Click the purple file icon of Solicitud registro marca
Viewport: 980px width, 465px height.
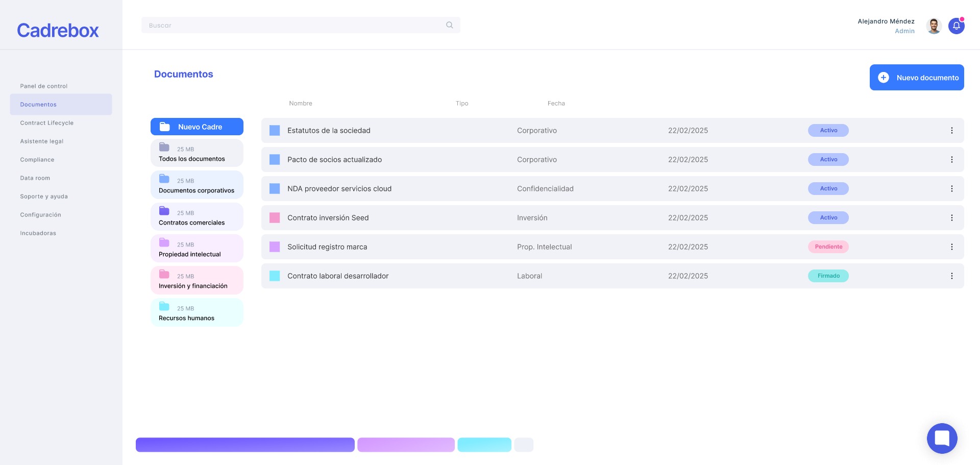coord(275,247)
